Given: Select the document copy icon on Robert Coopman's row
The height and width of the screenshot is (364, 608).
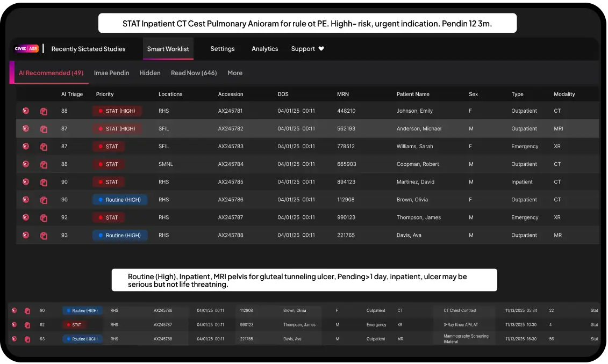Looking at the screenshot, I should [43, 164].
